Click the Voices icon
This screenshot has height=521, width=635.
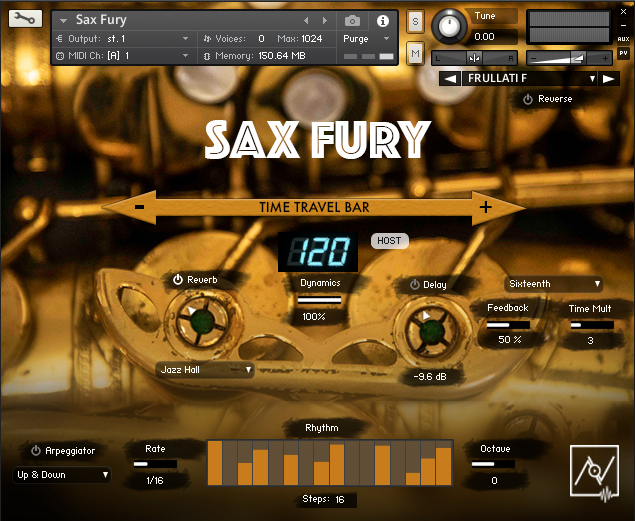pos(207,38)
